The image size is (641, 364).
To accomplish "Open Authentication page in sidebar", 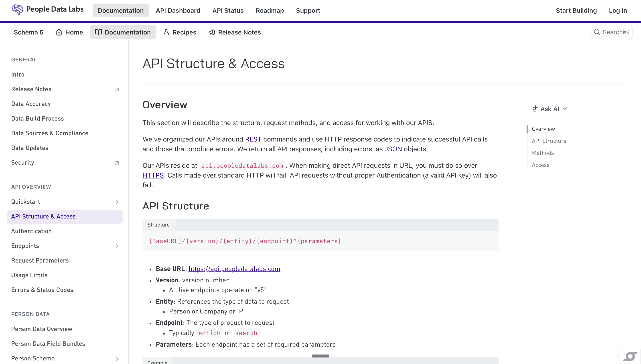I will point(32,231).
